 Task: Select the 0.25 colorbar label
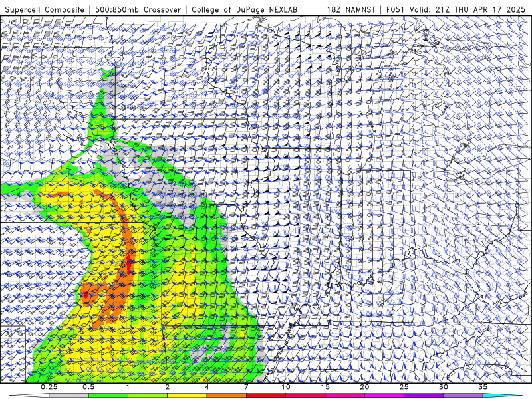49,387
